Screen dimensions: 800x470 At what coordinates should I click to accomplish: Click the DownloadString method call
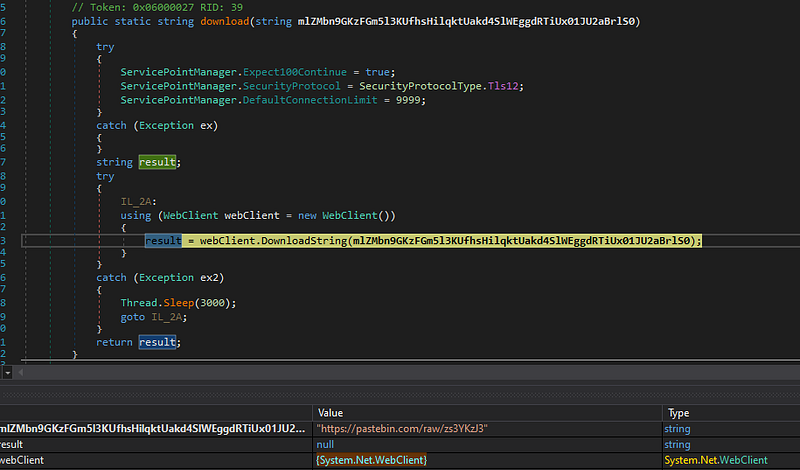[x=304, y=241]
